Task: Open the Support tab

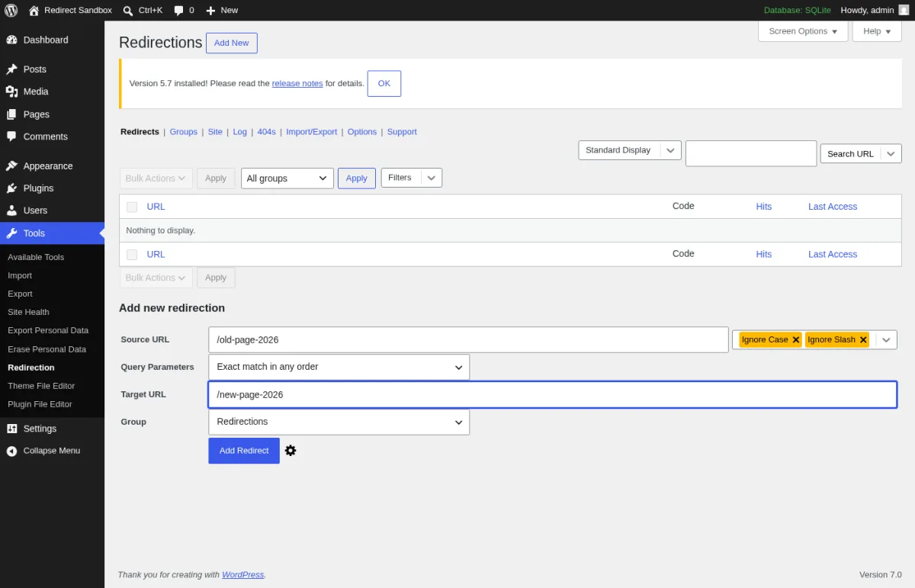Action: 402,132
